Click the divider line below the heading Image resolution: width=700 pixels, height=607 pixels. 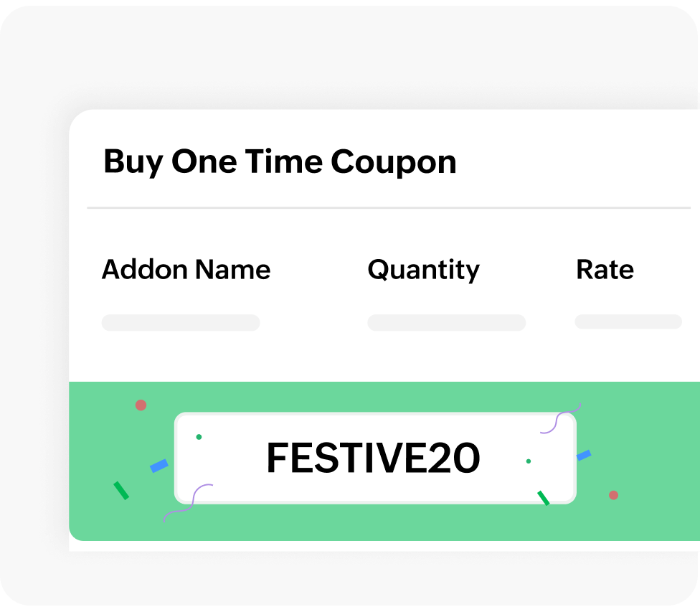pyautogui.click(x=387, y=208)
